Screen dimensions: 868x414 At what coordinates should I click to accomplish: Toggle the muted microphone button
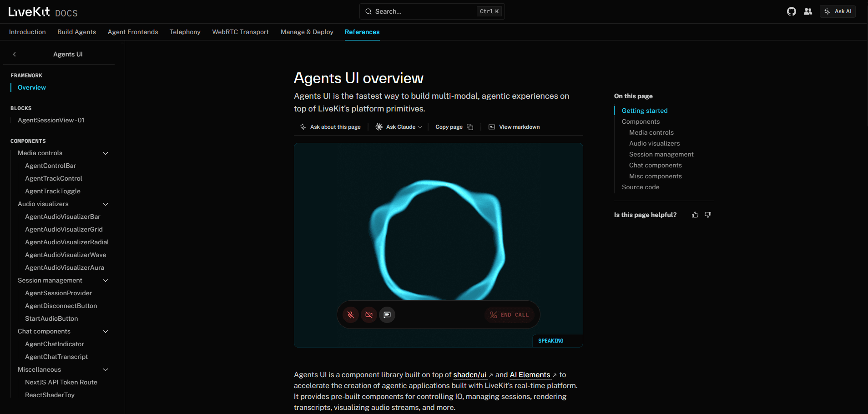pos(351,315)
